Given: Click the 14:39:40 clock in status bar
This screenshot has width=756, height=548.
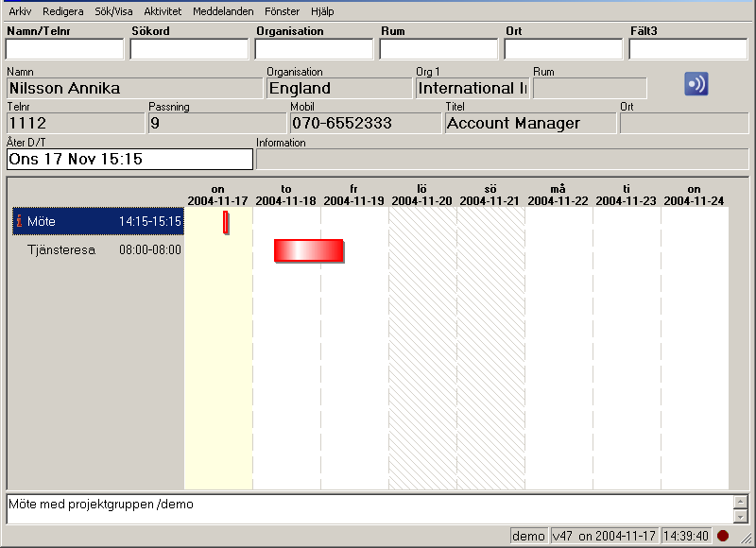Looking at the screenshot, I should point(686,536).
